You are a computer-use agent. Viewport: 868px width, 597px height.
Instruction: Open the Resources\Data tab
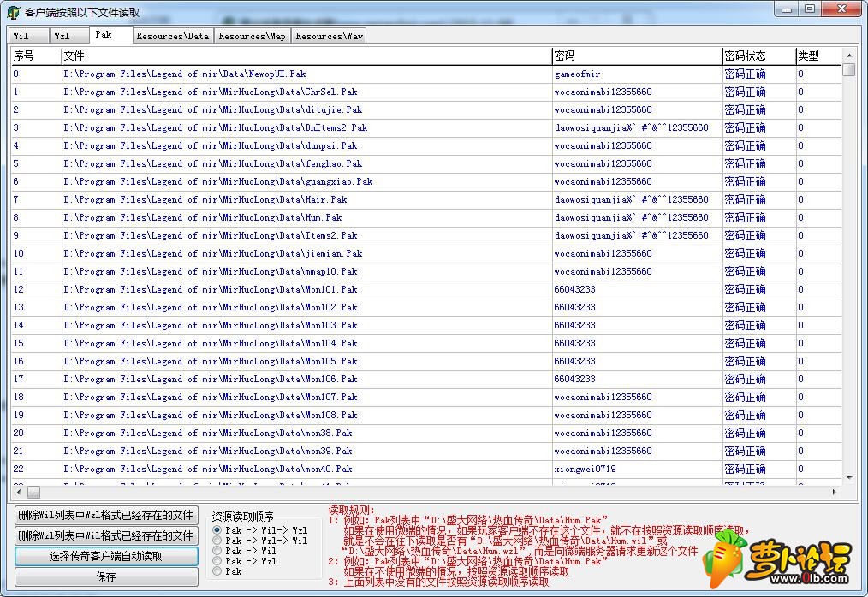[x=173, y=36]
